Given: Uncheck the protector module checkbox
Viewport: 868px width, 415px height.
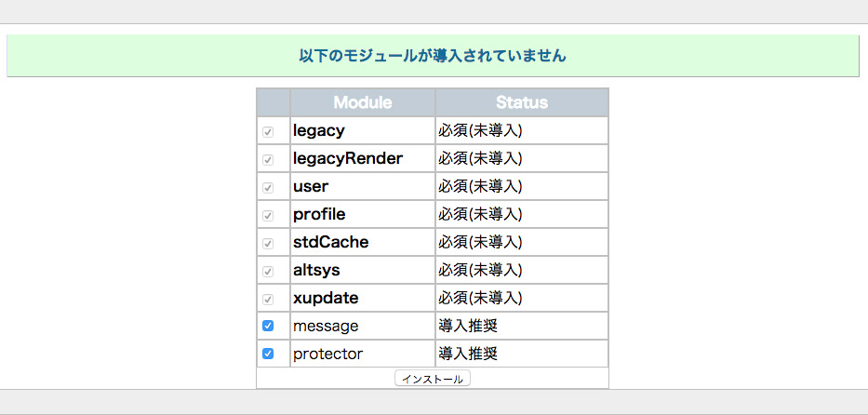Looking at the screenshot, I should coord(268,354).
